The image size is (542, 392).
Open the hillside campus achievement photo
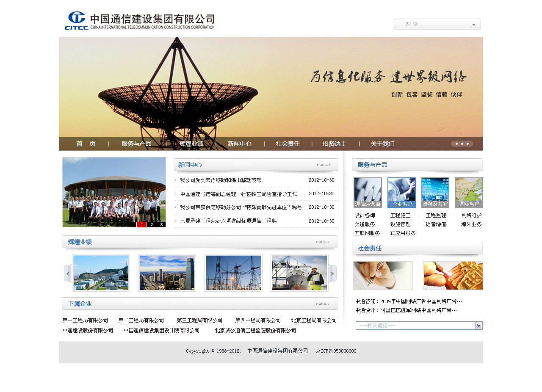tap(101, 273)
